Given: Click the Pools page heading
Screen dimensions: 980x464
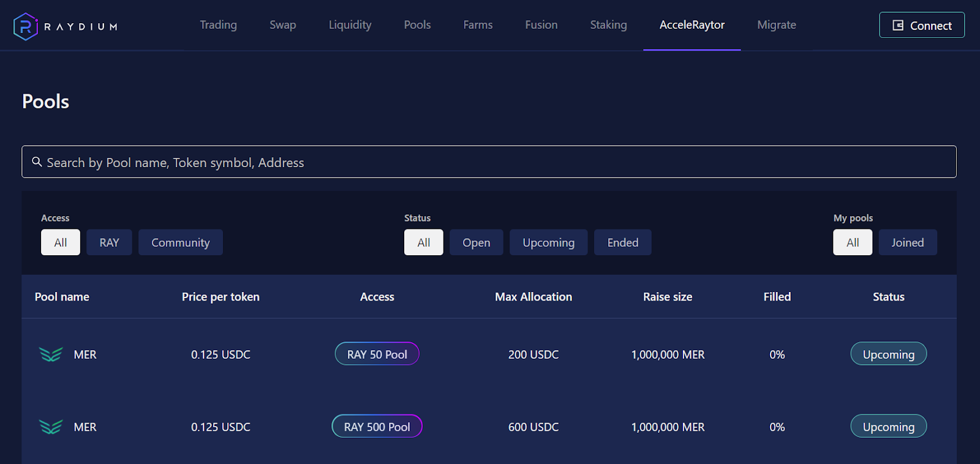Looking at the screenshot, I should 45,101.
